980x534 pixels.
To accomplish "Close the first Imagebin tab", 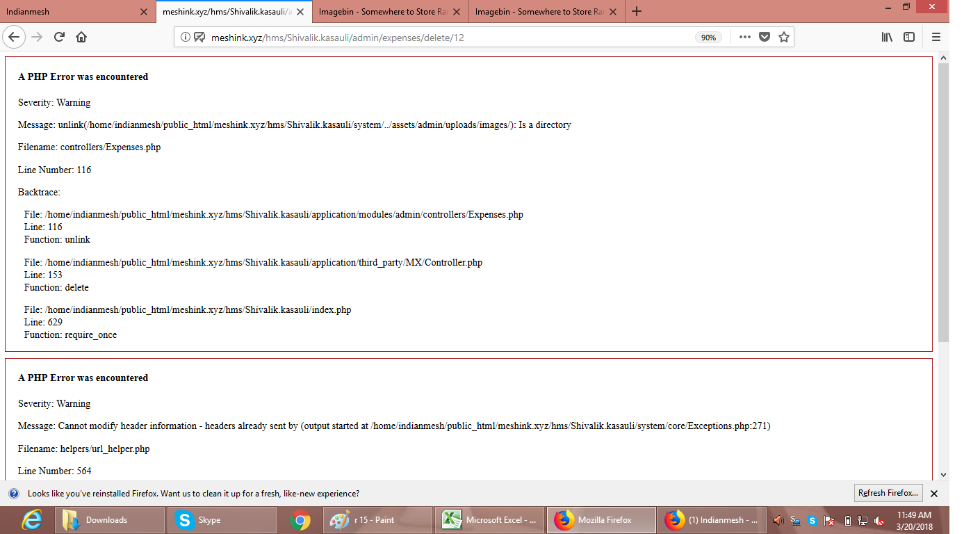I will coord(456,12).
